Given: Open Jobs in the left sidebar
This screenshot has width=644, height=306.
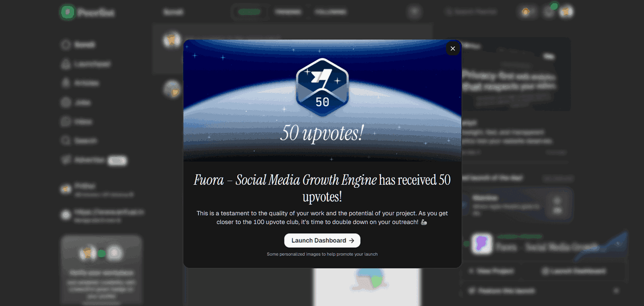Looking at the screenshot, I should tap(76, 103).
